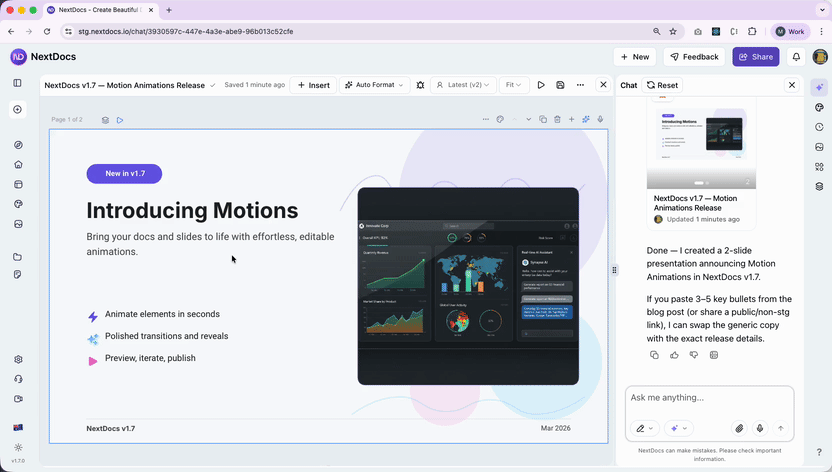Open help question mark icon
The height and width of the screenshot is (472, 832).
tap(819, 452)
